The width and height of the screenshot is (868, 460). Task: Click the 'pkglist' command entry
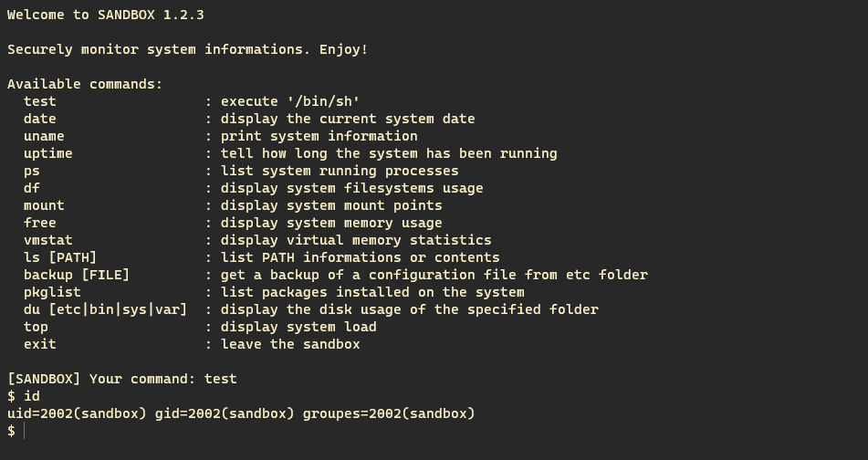pos(52,292)
